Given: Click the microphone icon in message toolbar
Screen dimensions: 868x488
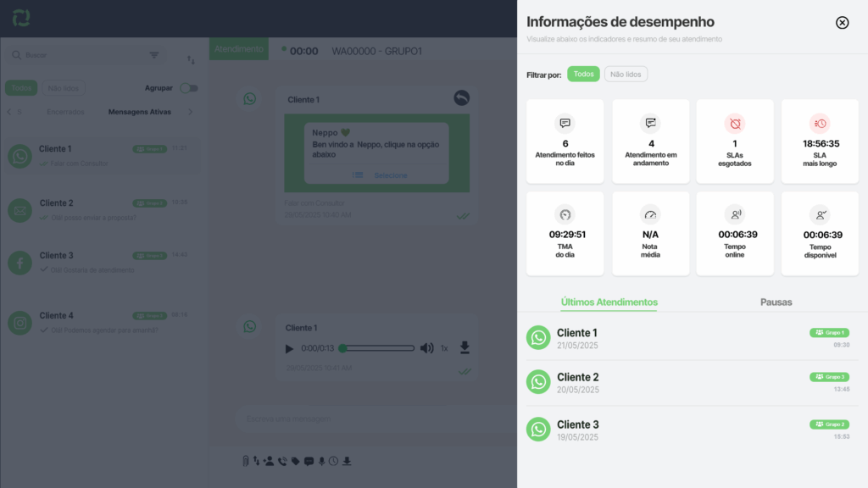Looking at the screenshot, I should (321, 461).
